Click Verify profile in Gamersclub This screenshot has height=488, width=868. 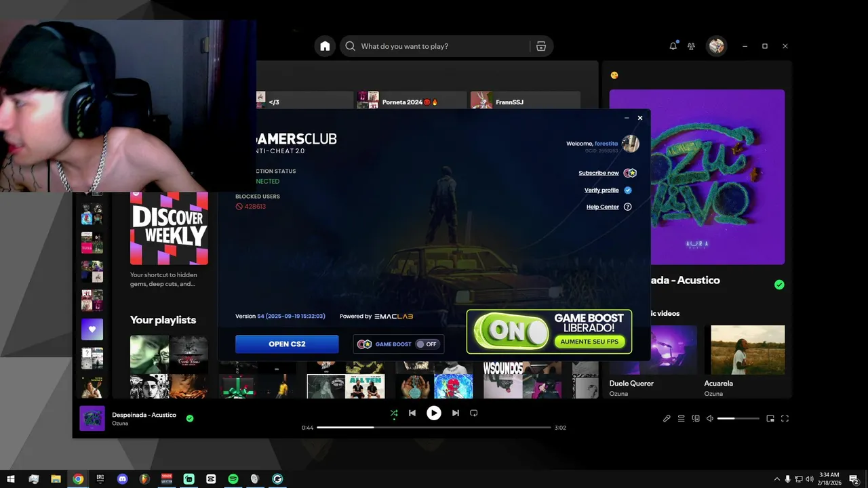click(x=601, y=190)
